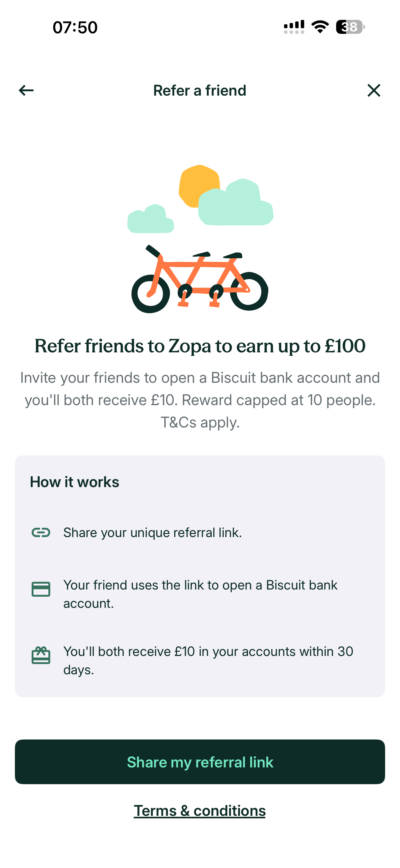Tap the battery indicator showing 38
400x868 pixels.
(350, 27)
